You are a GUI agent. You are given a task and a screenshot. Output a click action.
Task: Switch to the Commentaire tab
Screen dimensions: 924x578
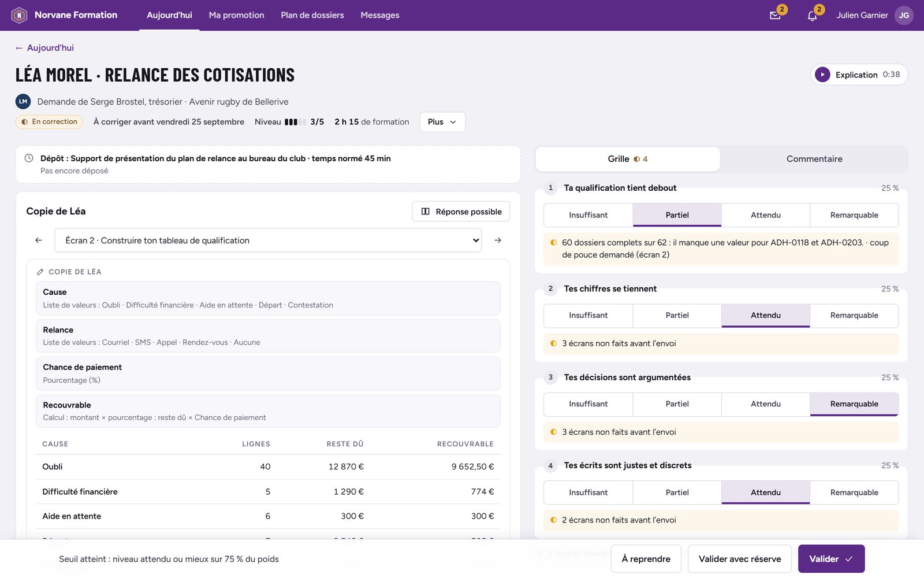tap(814, 159)
